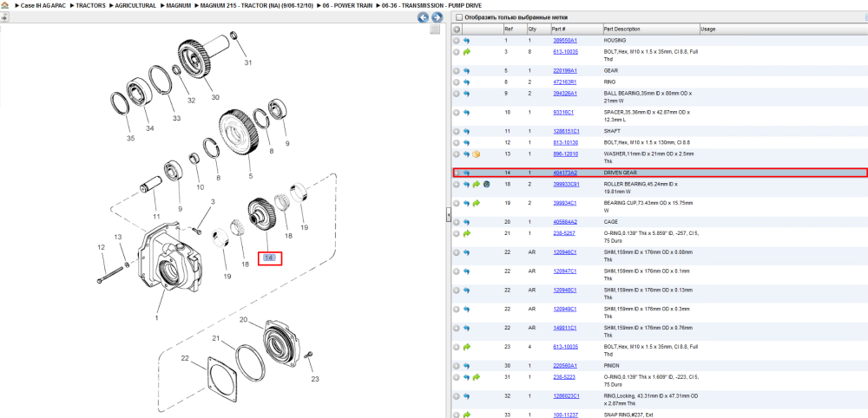Open 'MAGNUM' breadcrumb level
Viewport: 868px width, 418px height.
pyautogui.click(x=178, y=5)
